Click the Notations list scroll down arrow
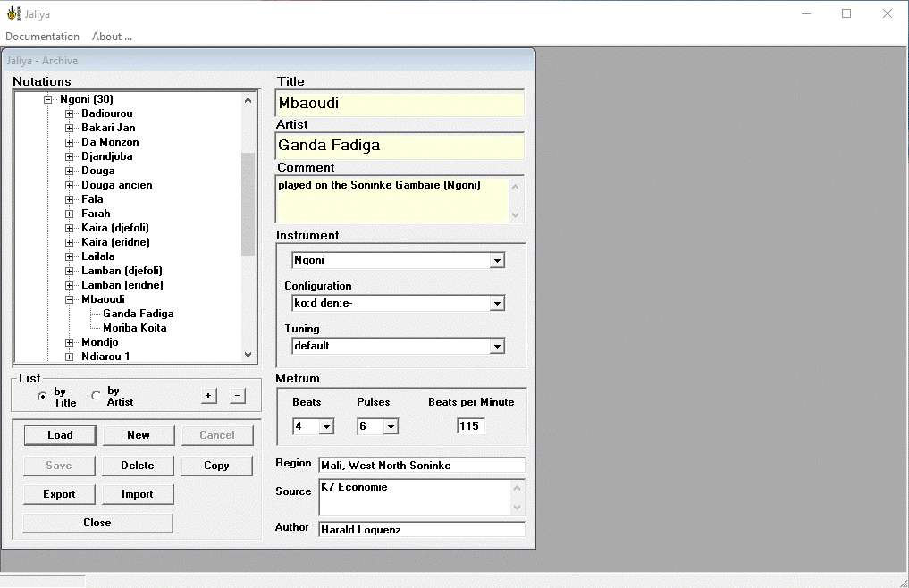 click(248, 355)
